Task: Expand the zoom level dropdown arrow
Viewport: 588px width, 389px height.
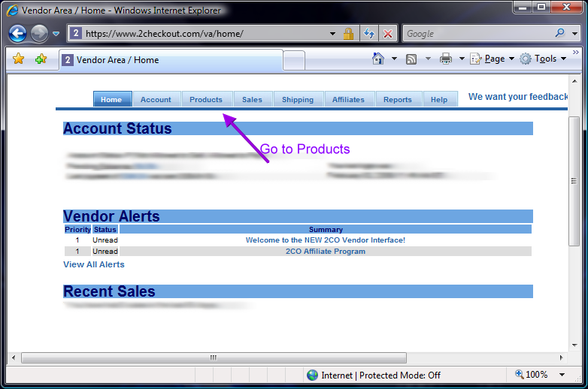Action: point(562,375)
